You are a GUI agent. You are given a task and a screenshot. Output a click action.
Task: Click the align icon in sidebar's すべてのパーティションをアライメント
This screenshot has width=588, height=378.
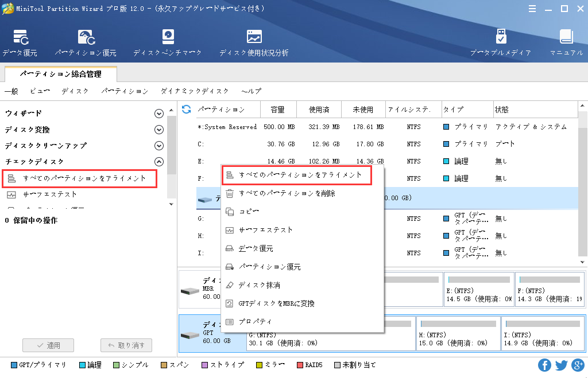point(12,178)
